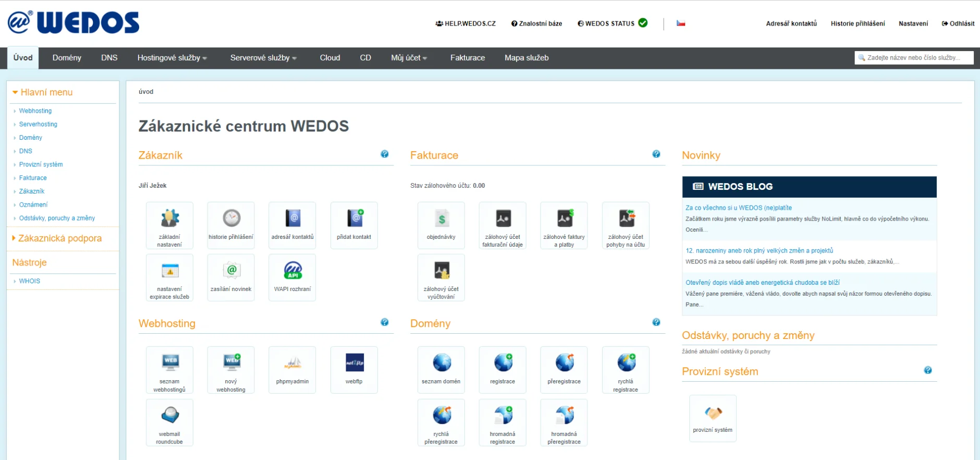Screen dimensions: 980x460
Task: Expand the Zákaznická podpora sidebar section
Action: (59, 238)
